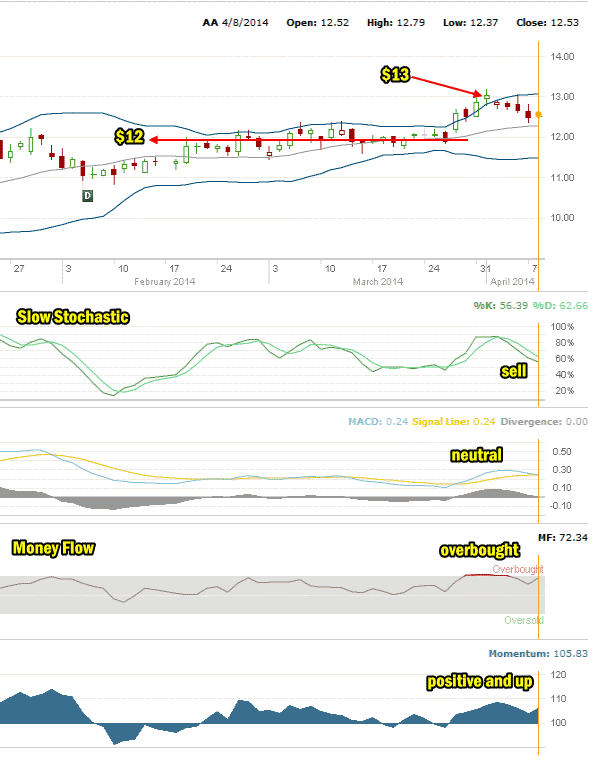Click the 10.00 price axis label
The image size is (598, 765).
tap(562, 218)
